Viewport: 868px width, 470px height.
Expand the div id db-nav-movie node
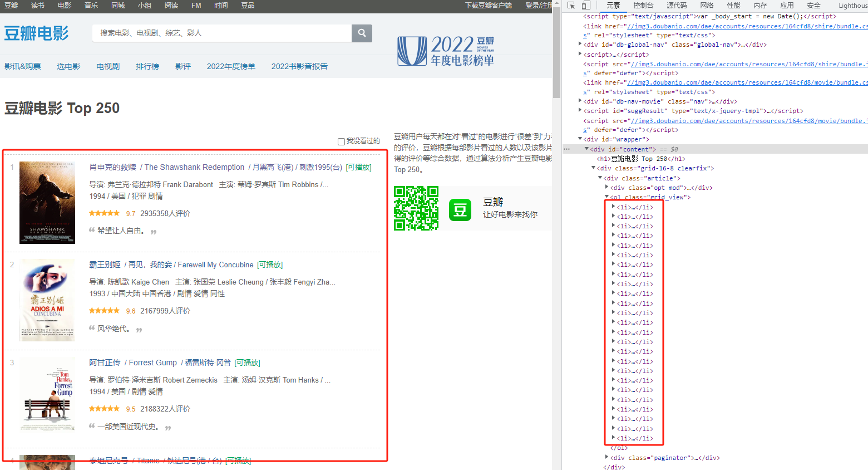(x=580, y=101)
